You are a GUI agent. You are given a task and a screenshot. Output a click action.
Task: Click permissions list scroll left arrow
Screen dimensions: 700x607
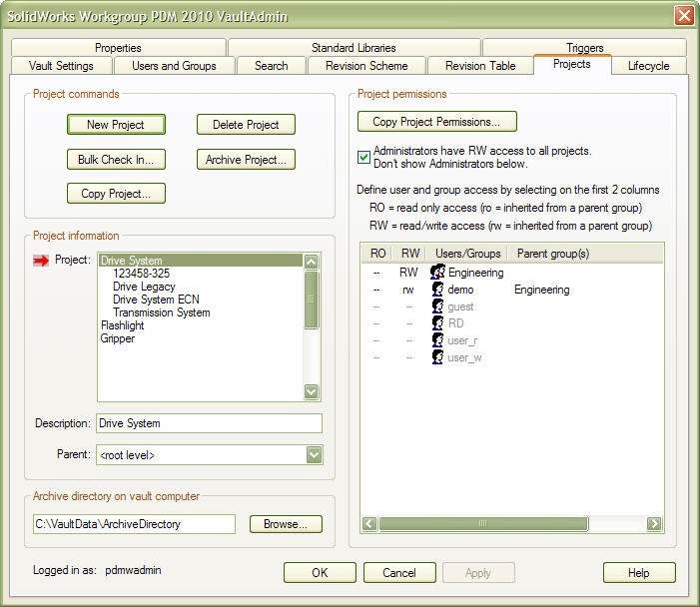pos(369,523)
